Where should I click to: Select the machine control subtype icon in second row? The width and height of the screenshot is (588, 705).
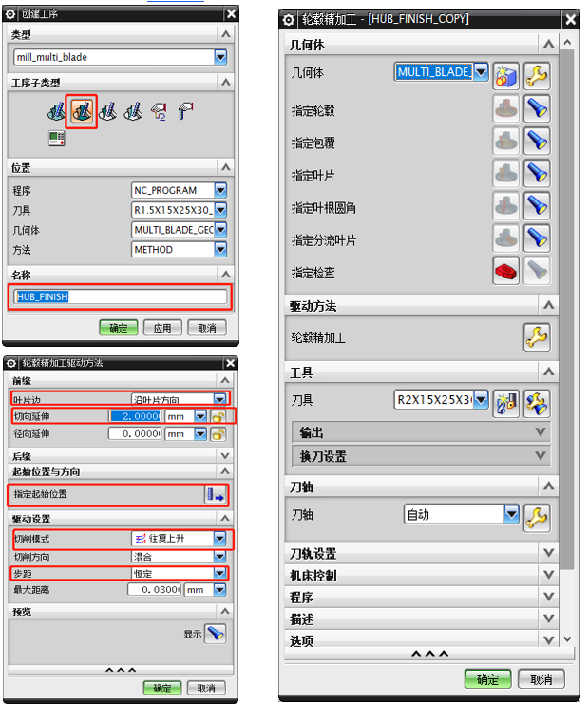click(57, 139)
